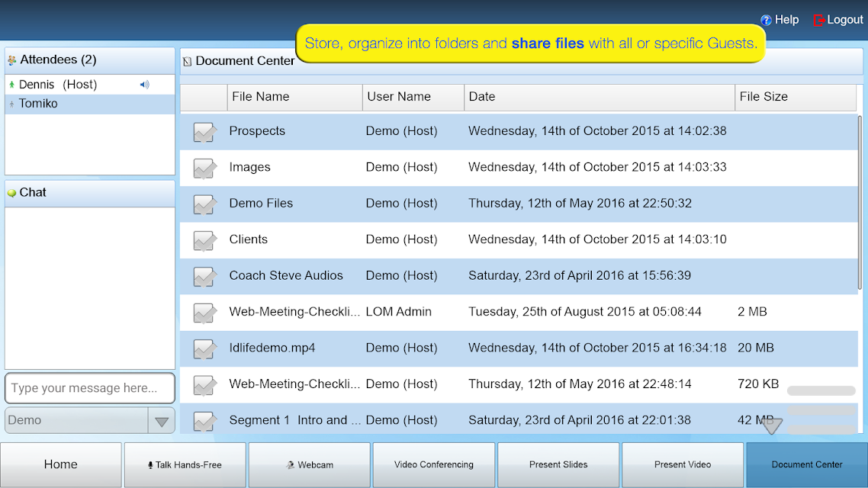Click the speaker icon next to Dennis
This screenshot has height=488, width=868.
(x=144, y=85)
